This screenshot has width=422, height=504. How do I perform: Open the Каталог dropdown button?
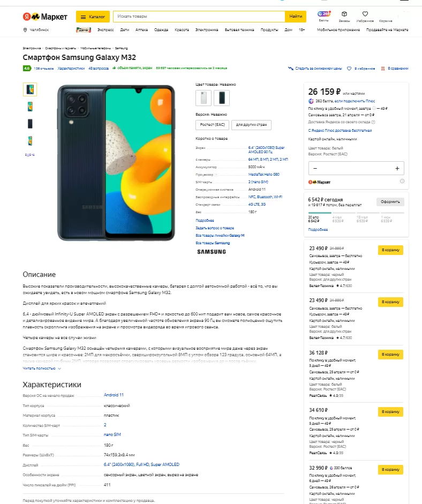coord(93,17)
